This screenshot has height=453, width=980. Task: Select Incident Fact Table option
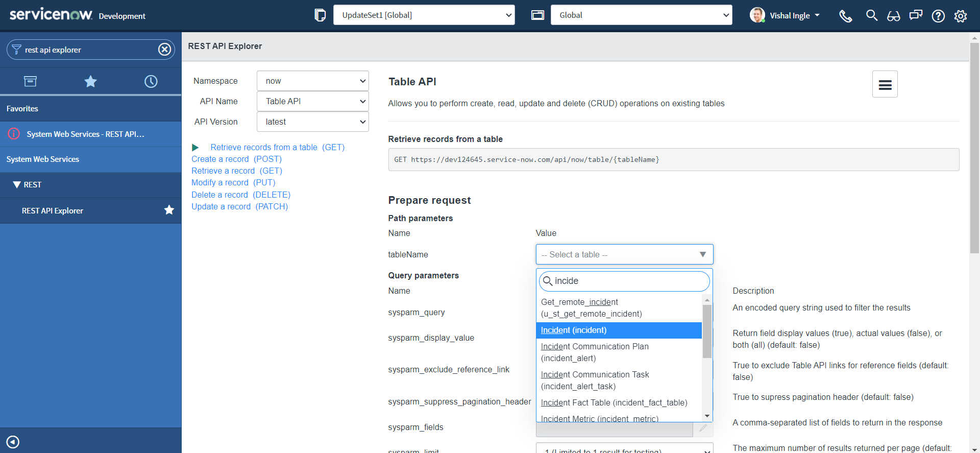point(619,402)
